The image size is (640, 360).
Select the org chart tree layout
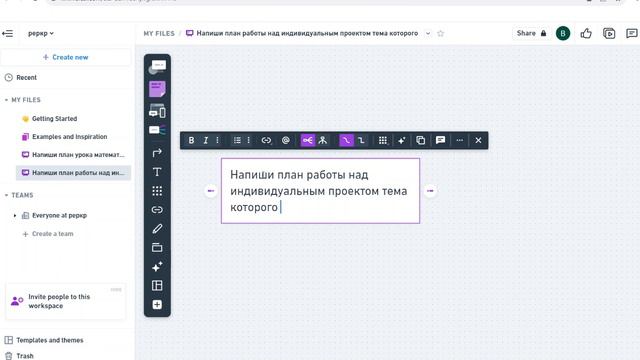point(323,140)
